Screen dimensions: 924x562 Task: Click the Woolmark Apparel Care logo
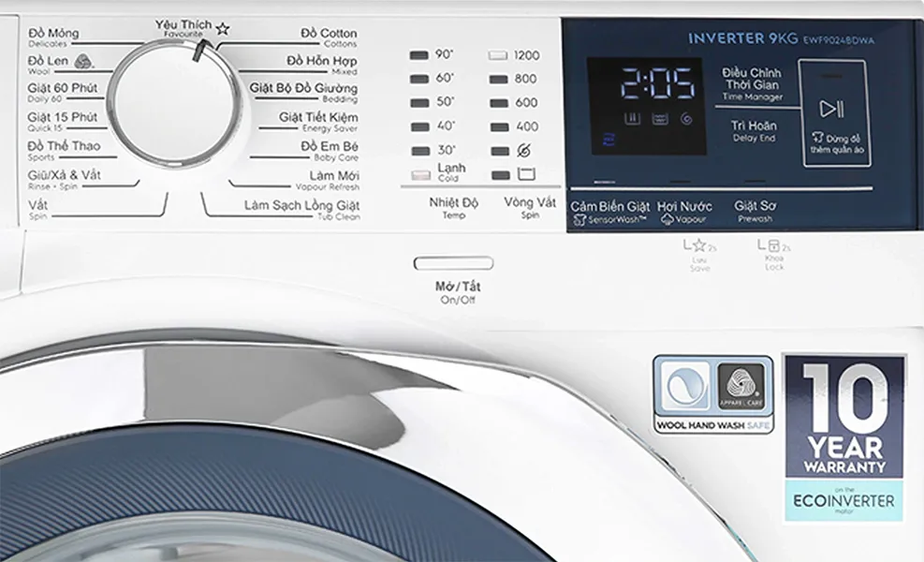pyautogui.click(x=741, y=387)
